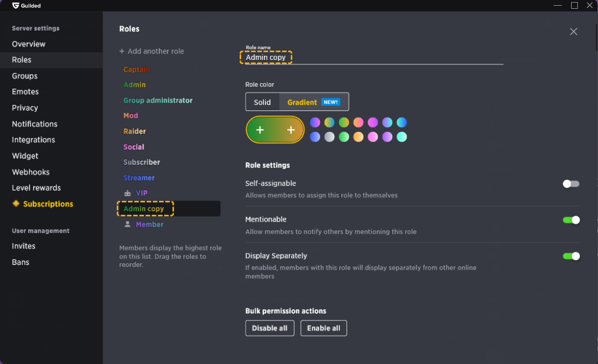Edit the orange gradient end color plus
Screen dimensions: 598x364
291,130
